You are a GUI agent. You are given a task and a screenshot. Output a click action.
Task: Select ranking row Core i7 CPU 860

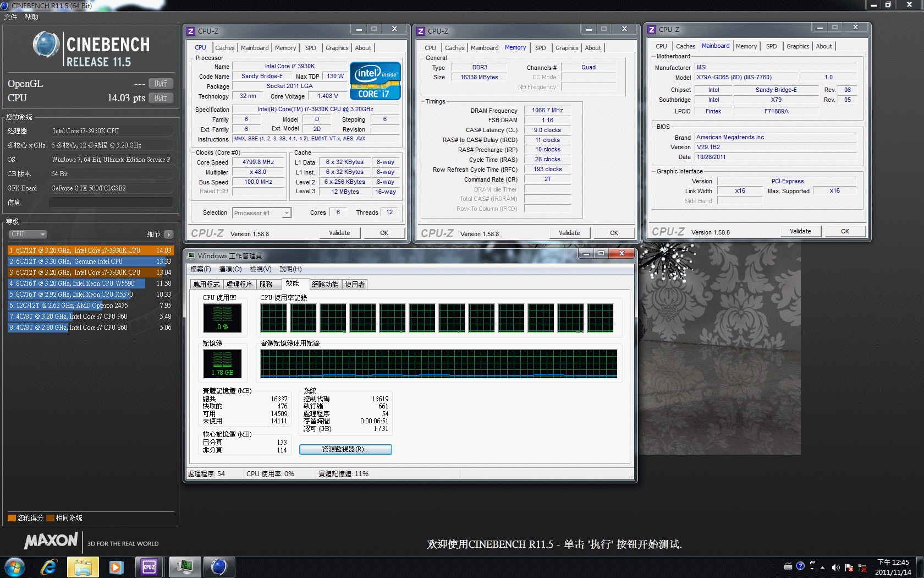click(x=90, y=328)
